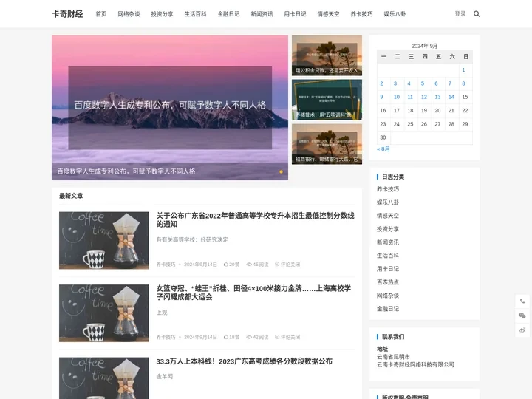Open the 养猪技术 thumbnail card
Viewport: 532px width, 399px height.
[327, 100]
